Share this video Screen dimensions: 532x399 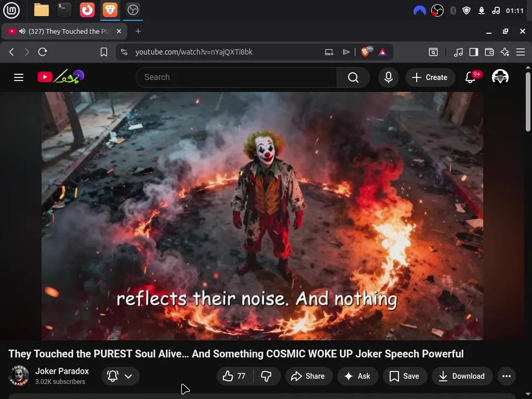[x=309, y=376]
